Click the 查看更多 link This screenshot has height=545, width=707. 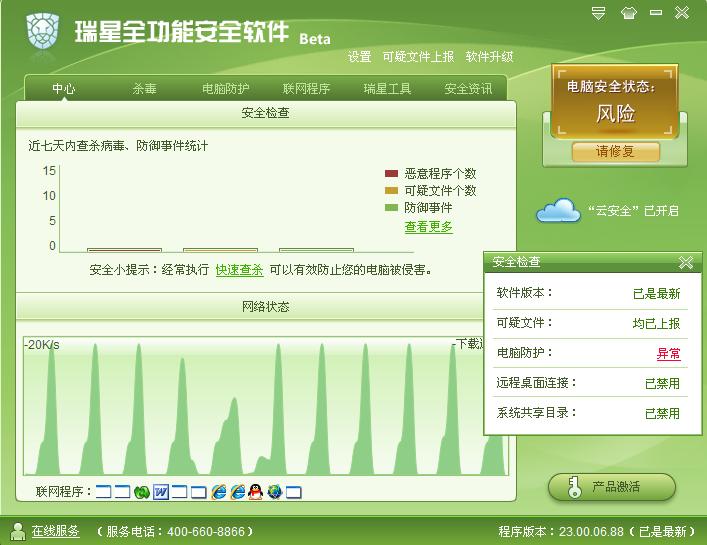(428, 226)
